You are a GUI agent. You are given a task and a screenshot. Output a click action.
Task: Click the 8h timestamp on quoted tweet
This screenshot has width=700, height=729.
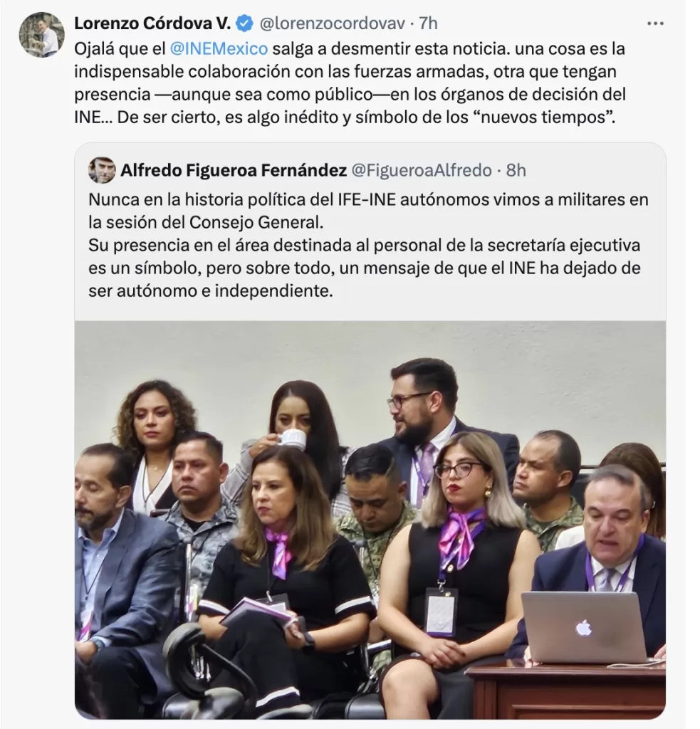(x=516, y=171)
